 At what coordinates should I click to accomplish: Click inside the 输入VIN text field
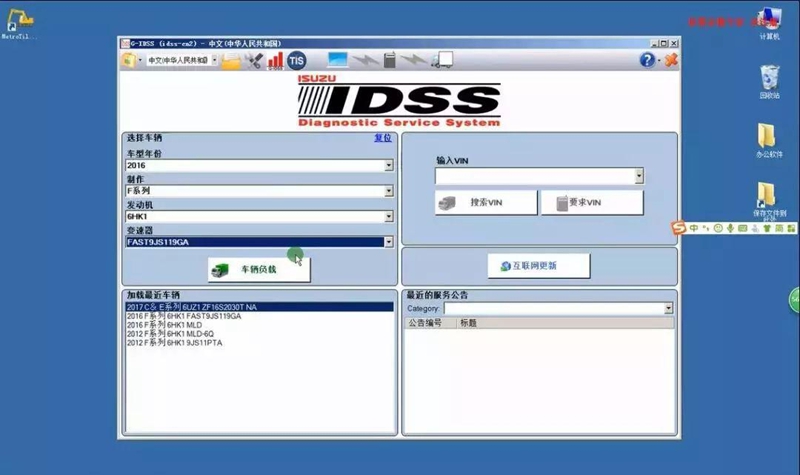pos(535,176)
